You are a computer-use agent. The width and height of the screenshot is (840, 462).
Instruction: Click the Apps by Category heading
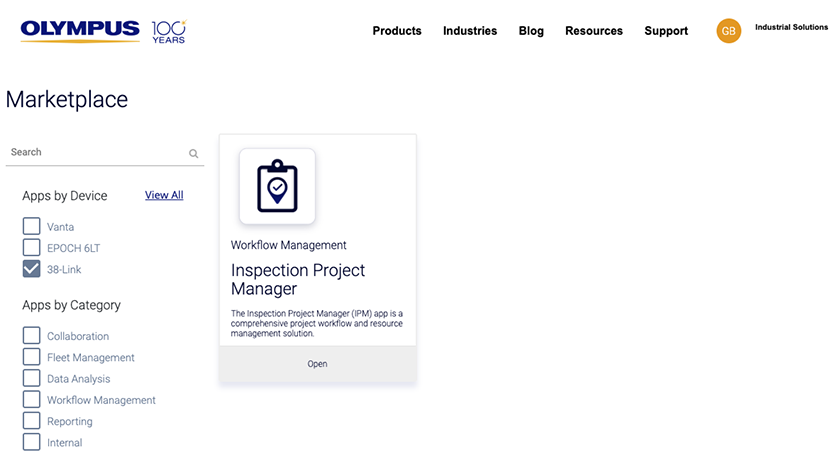tap(71, 305)
